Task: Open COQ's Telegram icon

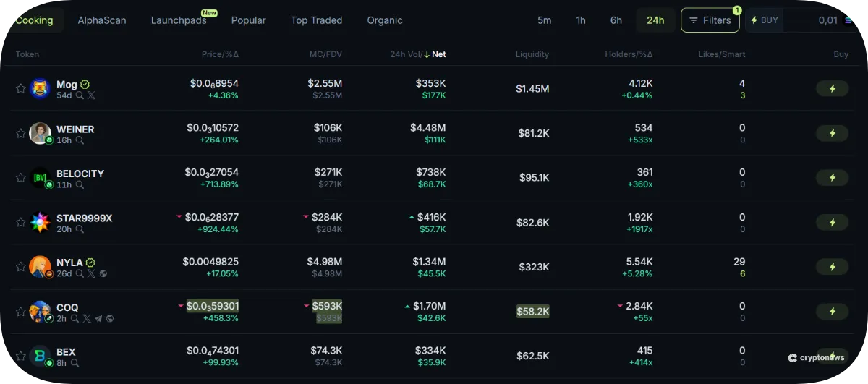Action: pyautogui.click(x=98, y=318)
